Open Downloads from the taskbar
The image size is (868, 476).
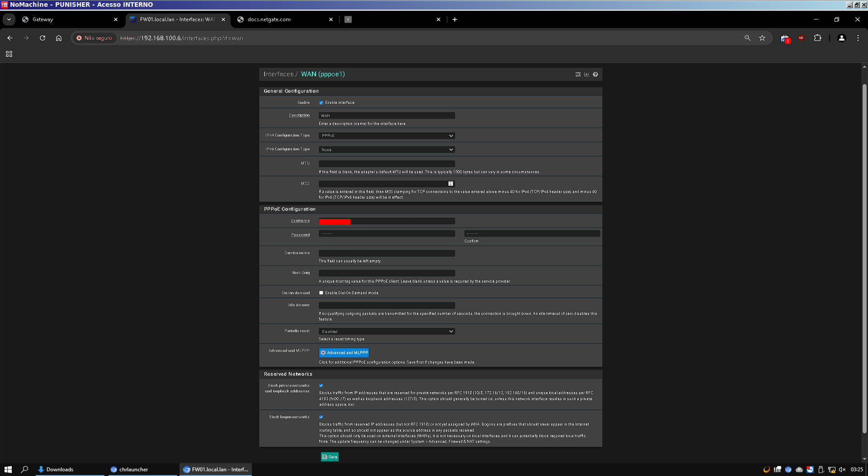(x=70, y=469)
